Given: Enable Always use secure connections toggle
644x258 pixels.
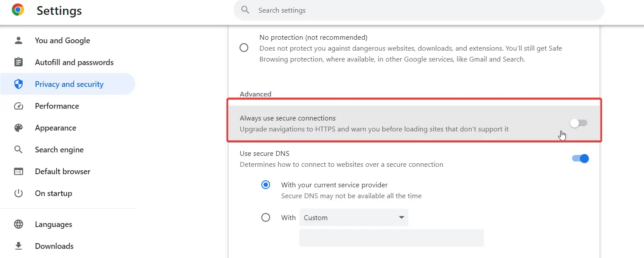Looking at the screenshot, I should 579,123.
